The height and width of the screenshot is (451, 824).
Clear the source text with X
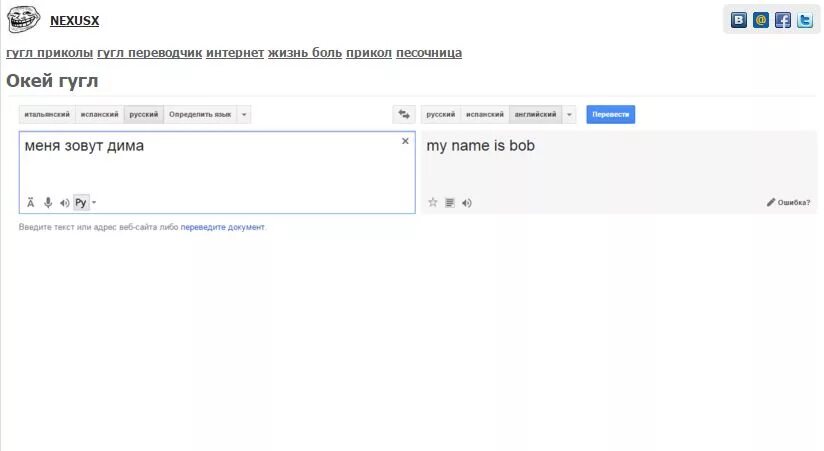(x=405, y=142)
